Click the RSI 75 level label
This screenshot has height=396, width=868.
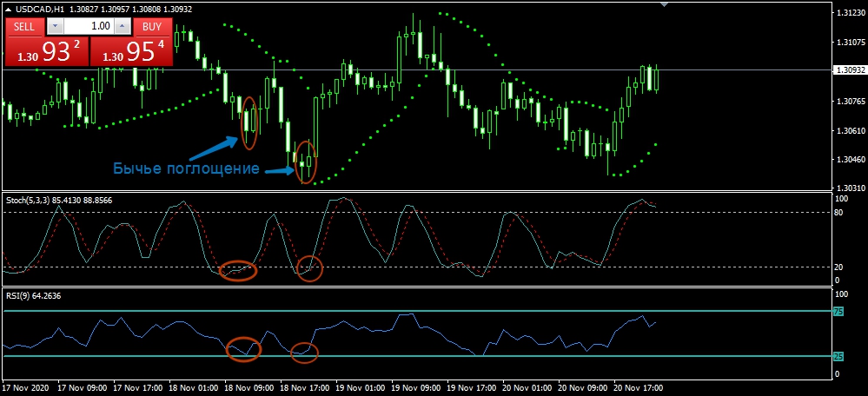pyautogui.click(x=838, y=310)
